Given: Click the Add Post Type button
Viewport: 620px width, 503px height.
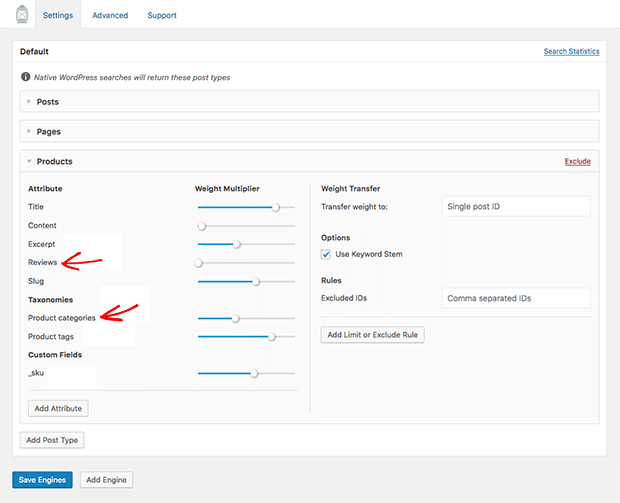Looking at the screenshot, I should coord(52,440).
